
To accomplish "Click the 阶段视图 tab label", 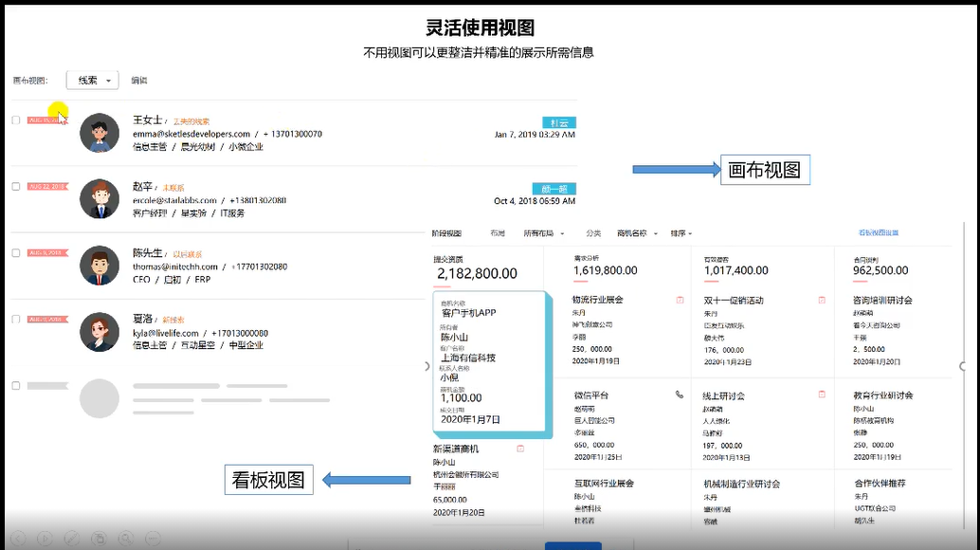I will pyautogui.click(x=445, y=233).
